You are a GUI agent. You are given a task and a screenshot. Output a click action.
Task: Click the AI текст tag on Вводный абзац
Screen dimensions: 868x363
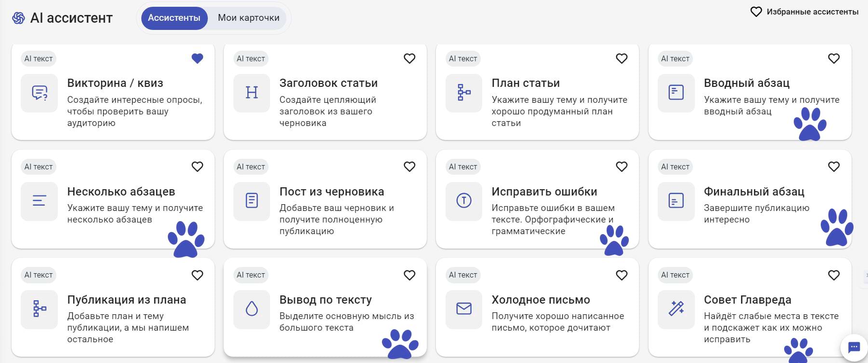(675, 58)
